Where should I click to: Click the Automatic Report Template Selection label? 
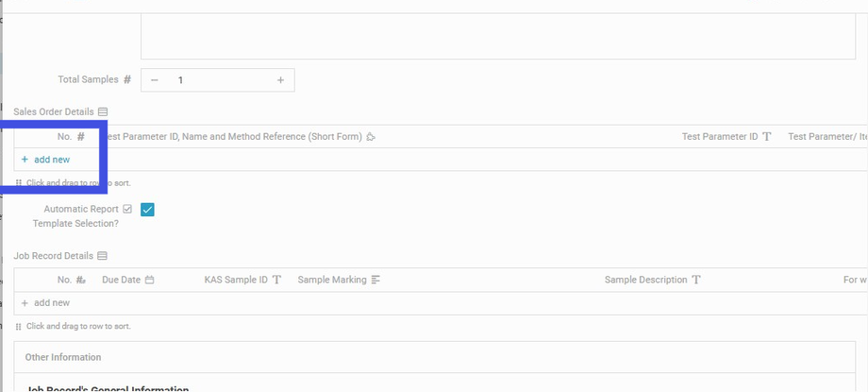[x=75, y=216]
